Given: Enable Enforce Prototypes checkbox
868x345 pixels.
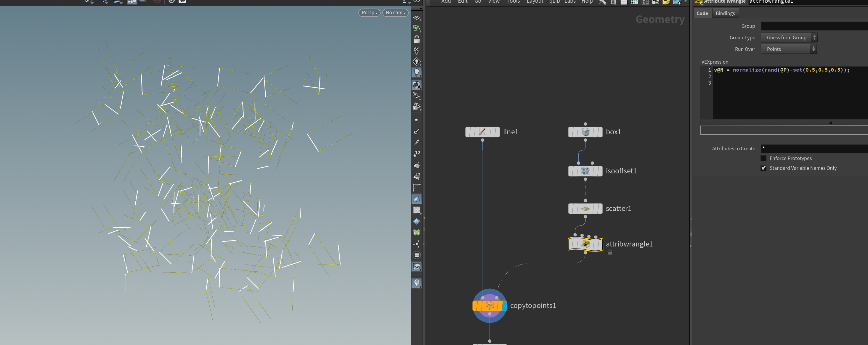Looking at the screenshot, I should click(763, 158).
